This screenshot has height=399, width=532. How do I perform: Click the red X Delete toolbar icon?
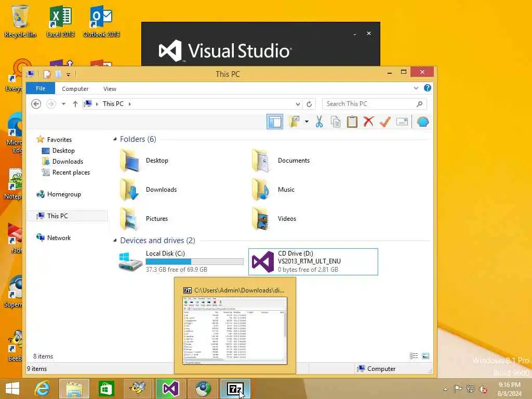[x=368, y=122]
